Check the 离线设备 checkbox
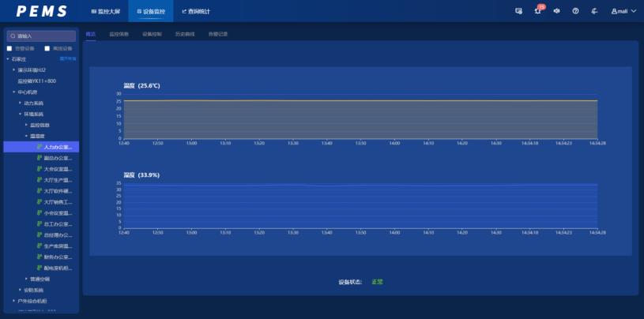The height and width of the screenshot is (319, 644). (47, 48)
